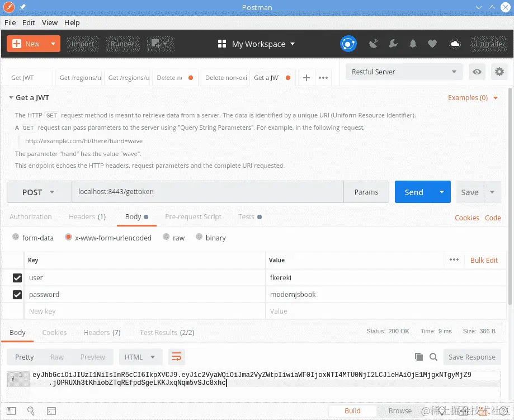514x420 pixels.
Task: Open Find icon in status bar
Action: point(31,411)
